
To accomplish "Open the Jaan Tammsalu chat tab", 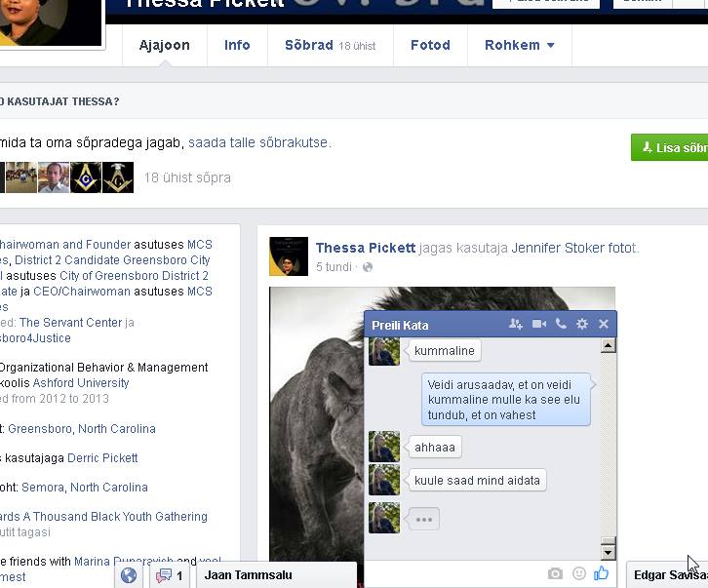I will pyautogui.click(x=276, y=575).
